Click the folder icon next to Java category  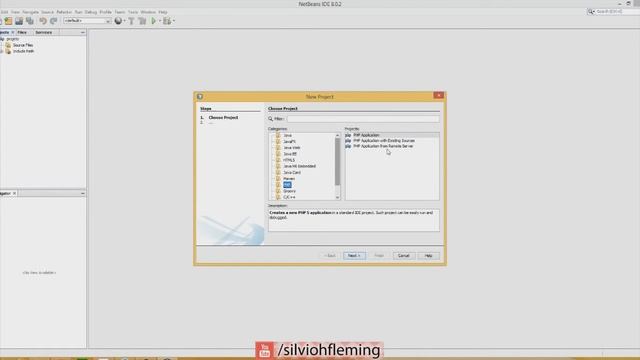point(278,135)
